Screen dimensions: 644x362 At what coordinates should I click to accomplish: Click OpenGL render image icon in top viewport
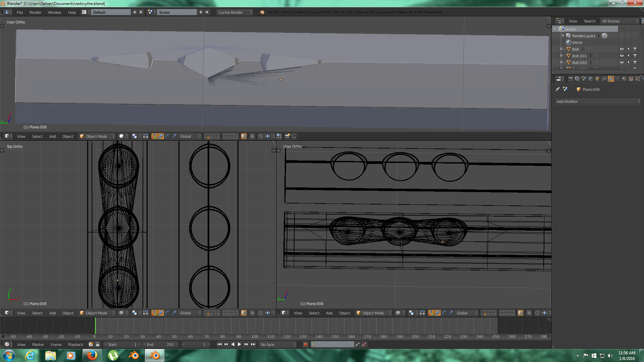point(287,136)
